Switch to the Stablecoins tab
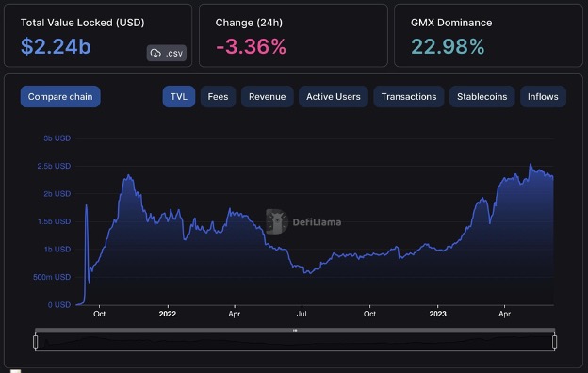The height and width of the screenshot is (373, 588). [482, 97]
